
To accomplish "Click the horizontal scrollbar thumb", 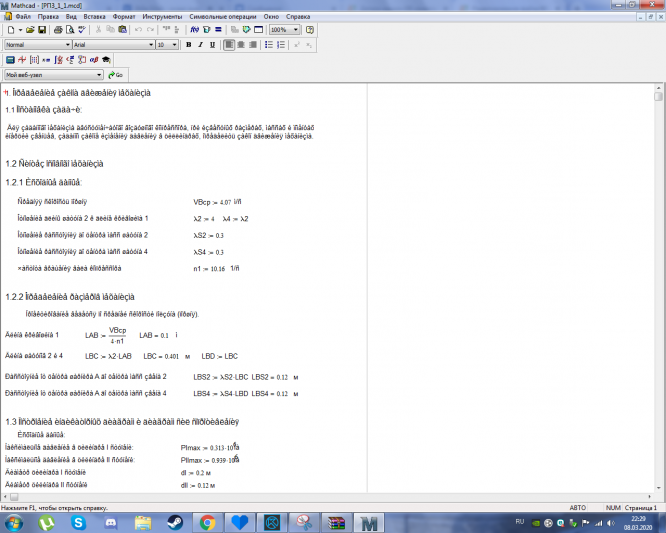I will 14,496.
